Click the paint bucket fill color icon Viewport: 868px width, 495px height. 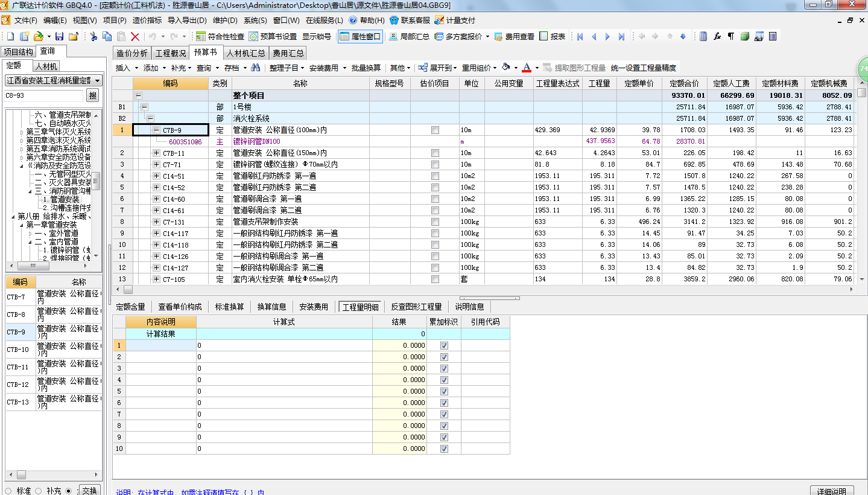click(x=506, y=68)
